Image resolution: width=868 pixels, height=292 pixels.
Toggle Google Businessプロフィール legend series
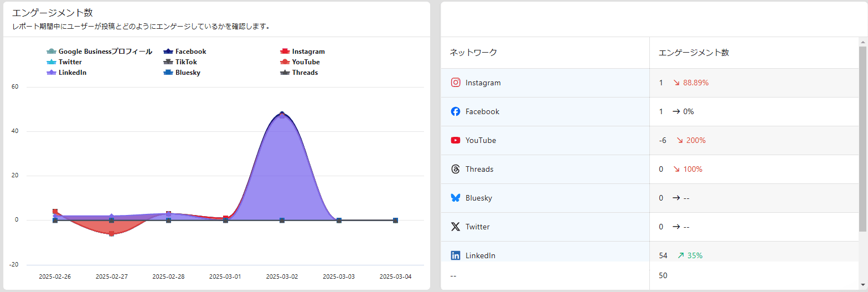100,52
